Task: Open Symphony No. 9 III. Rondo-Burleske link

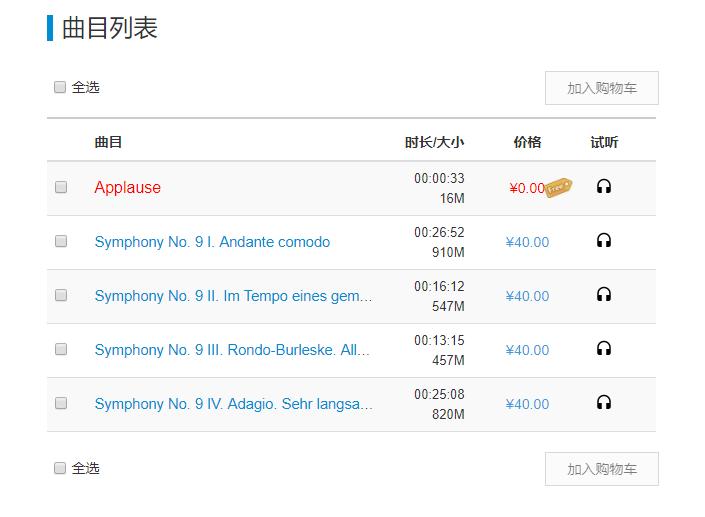Action: pyautogui.click(x=232, y=350)
